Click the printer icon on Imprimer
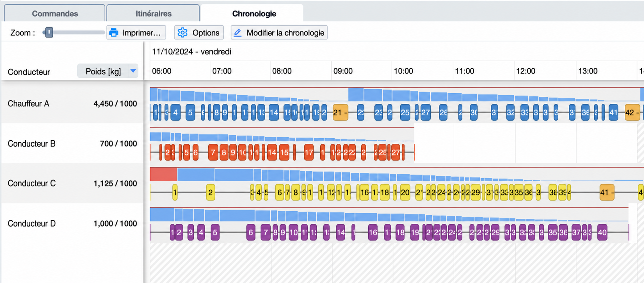 pyautogui.click(x=114, y=33)
